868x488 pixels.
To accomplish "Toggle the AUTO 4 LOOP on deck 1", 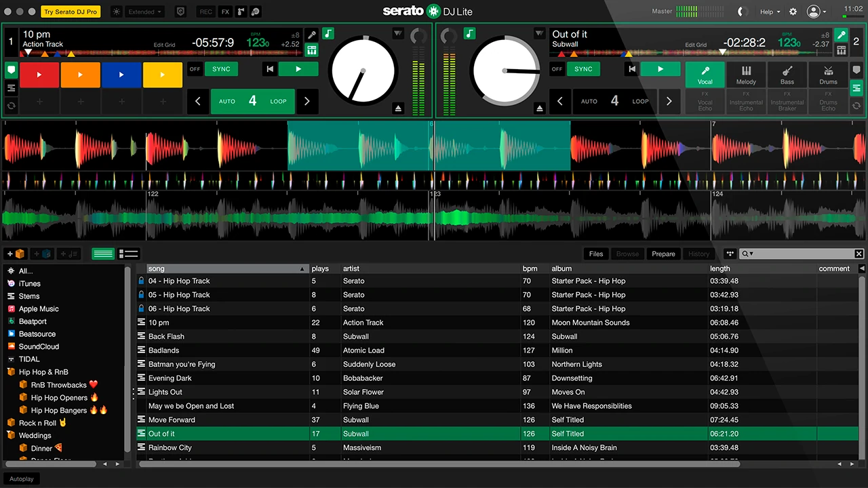I will [x=252, y=102].
